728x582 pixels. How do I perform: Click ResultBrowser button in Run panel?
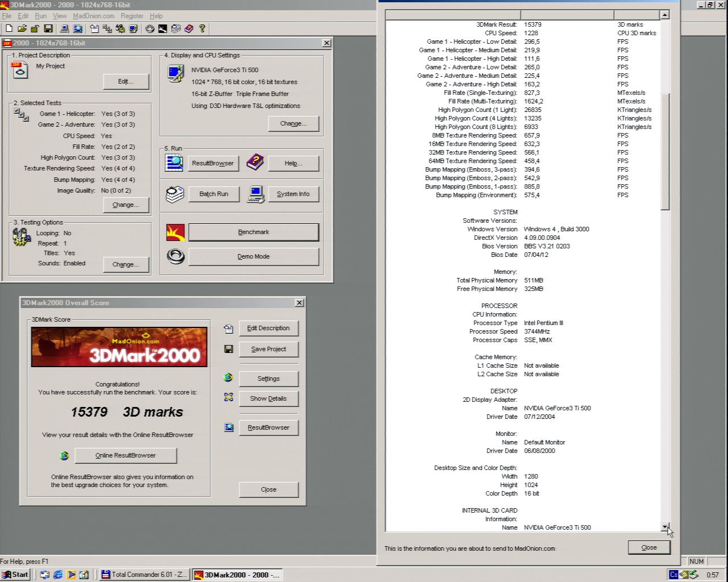coord(213,163)
